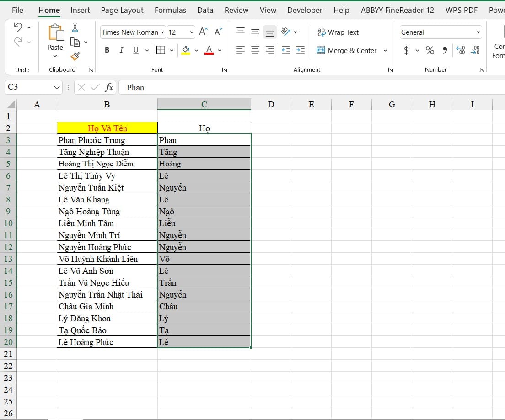The image size is (505, 420).
Task: Open the Underline style dropdown arrow
Action: pyautogui.click(x=147, y=50)
